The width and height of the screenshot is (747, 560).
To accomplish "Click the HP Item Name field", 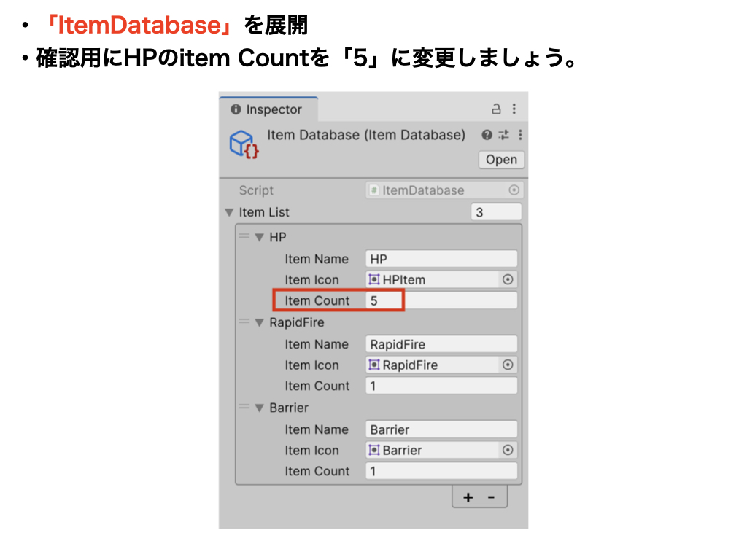I will (x=441, y=259).
